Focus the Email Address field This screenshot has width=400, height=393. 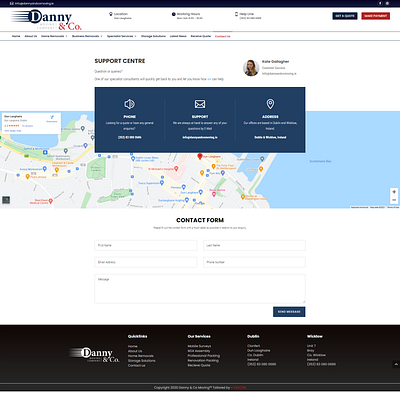click(146, 262)
